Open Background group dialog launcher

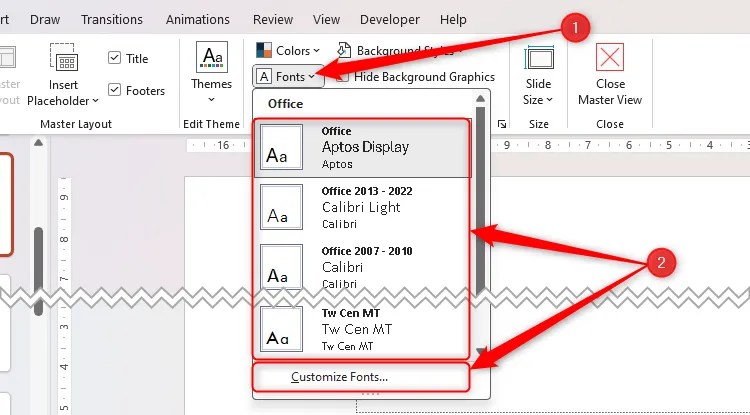[501, 124]
